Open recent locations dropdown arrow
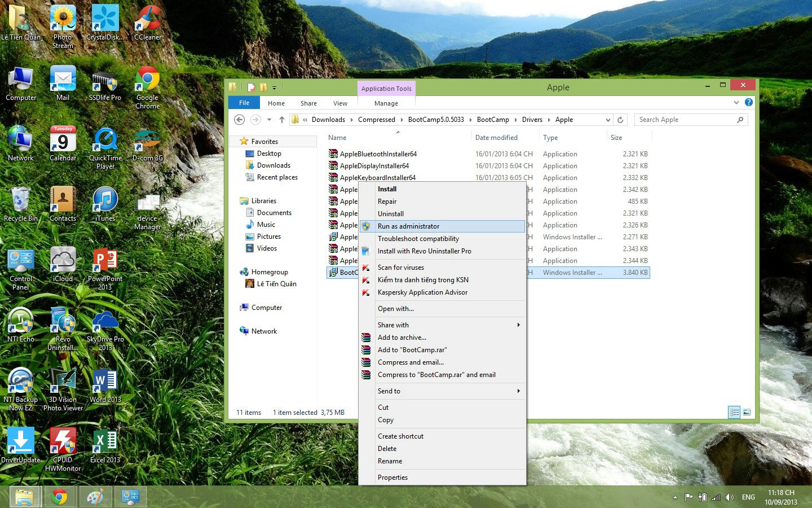The width and height of the screenshot is (812, 508). click(269, 120)
